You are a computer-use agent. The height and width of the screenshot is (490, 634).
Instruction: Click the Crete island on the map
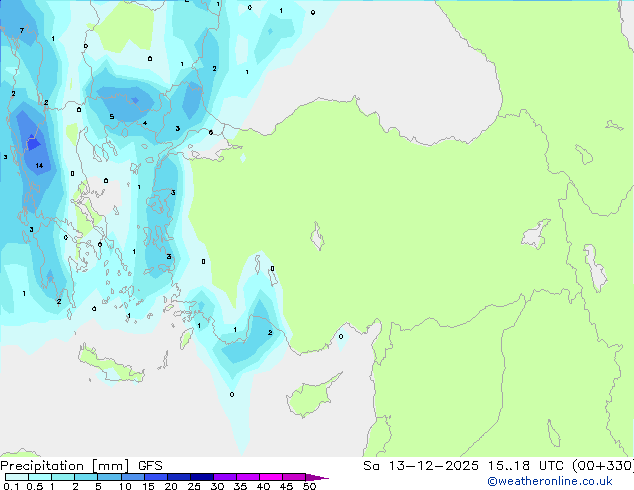click(111, 365)
